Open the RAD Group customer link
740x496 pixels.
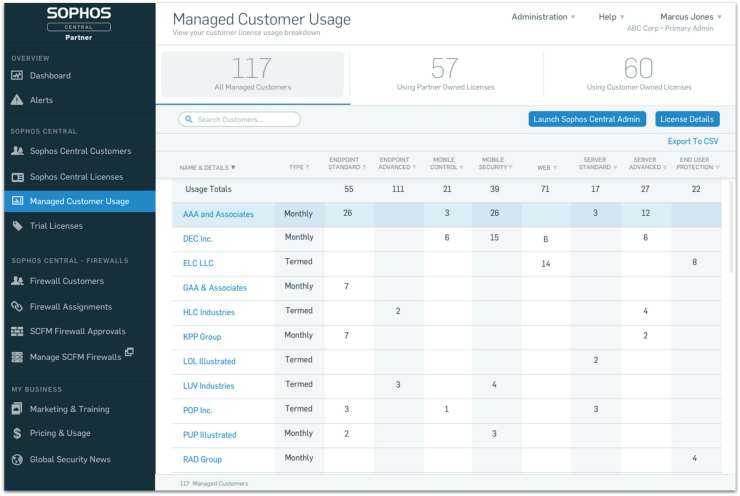pyautogui.click(x=202, y=460)
